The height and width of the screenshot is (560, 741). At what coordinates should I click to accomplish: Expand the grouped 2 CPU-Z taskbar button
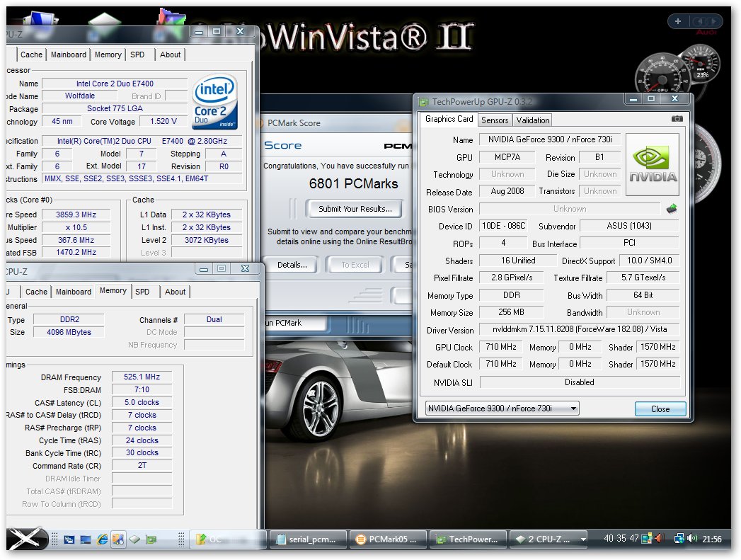point(548,539)
